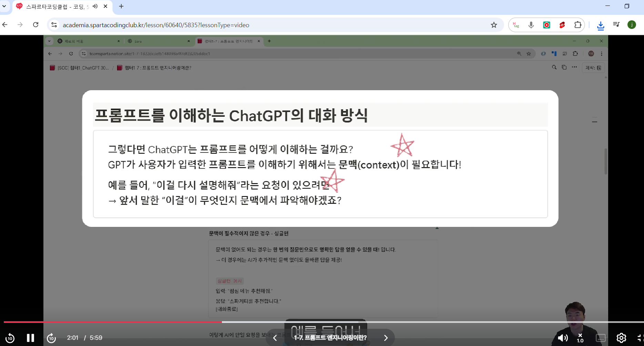Screen dimensions: 644x346
Task: Go back in browser history
Action: pyautogui.click(x=5, y=25)
